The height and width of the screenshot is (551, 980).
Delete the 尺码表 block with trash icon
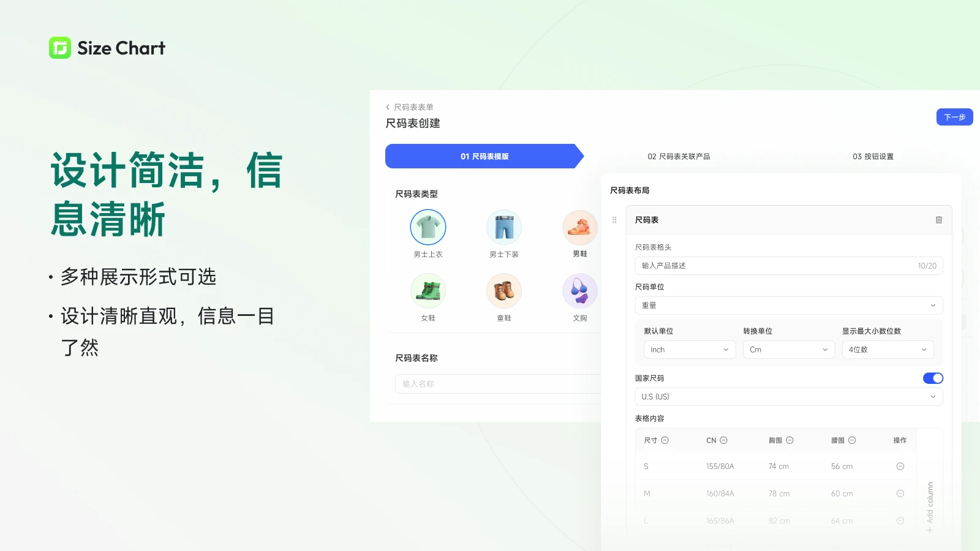(x=939, y=220)
